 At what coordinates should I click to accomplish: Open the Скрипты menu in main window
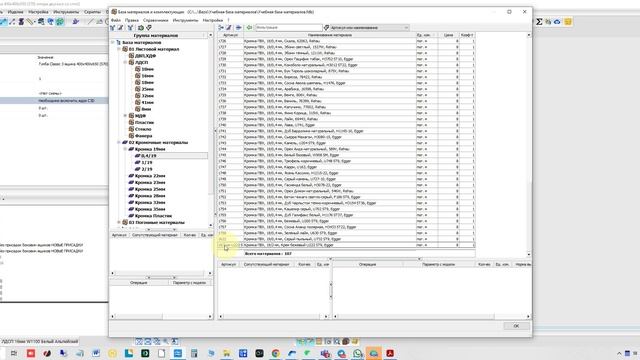point(92,12)
